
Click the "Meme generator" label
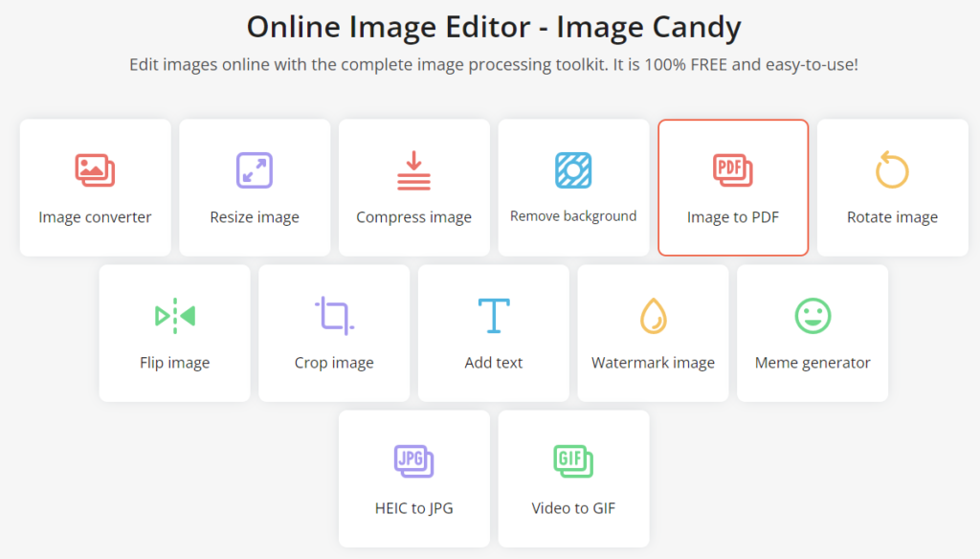tap(813, 363)
